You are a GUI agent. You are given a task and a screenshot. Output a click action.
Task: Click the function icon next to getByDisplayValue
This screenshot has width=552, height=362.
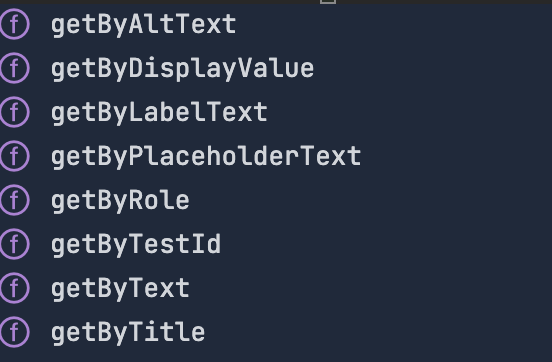pyautogui.click(x=14, y=68)
